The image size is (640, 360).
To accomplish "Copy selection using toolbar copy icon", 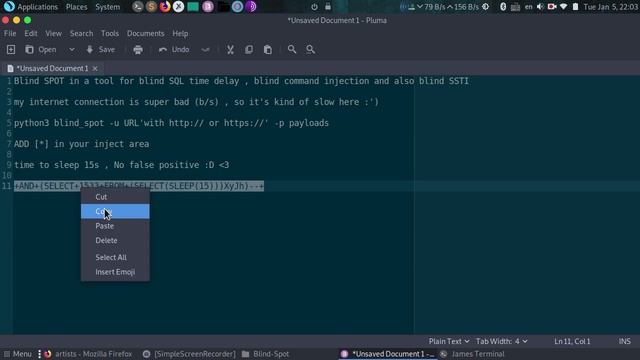I will [249, 49].
